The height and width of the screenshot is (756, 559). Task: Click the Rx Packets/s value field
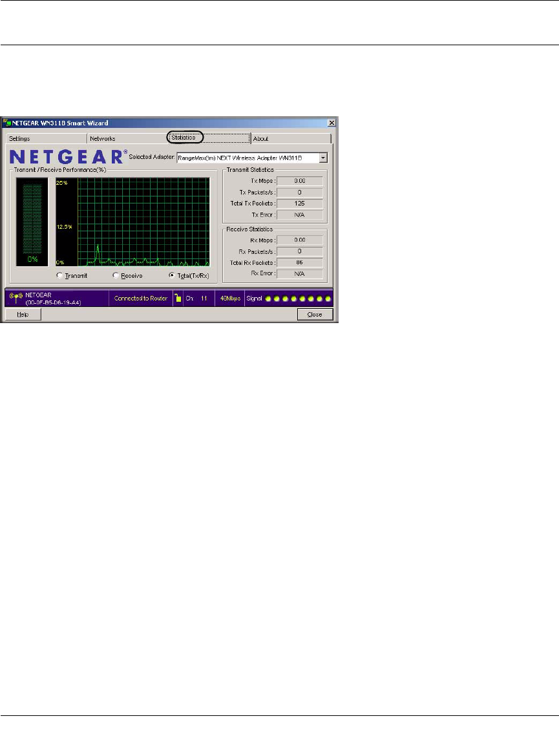coord(299,251)
